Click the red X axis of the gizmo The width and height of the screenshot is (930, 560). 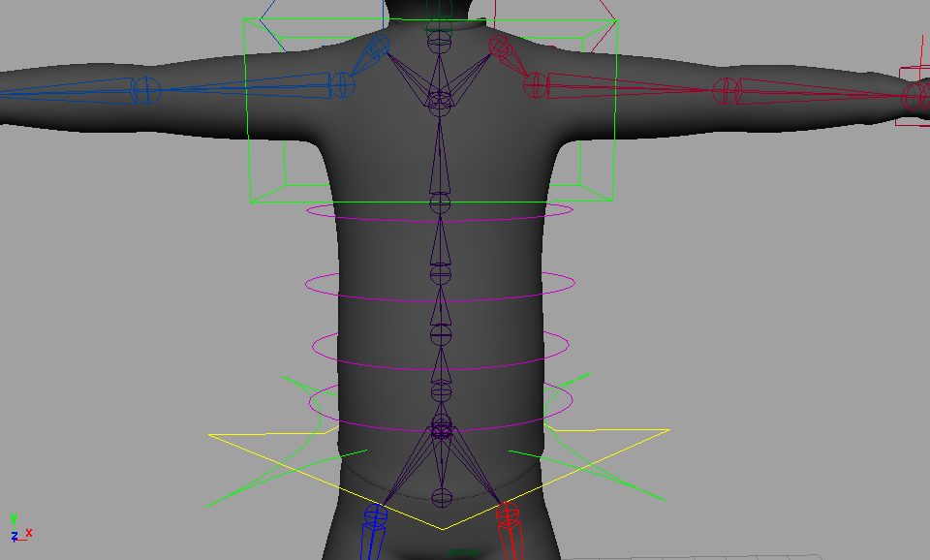point(29,533)
